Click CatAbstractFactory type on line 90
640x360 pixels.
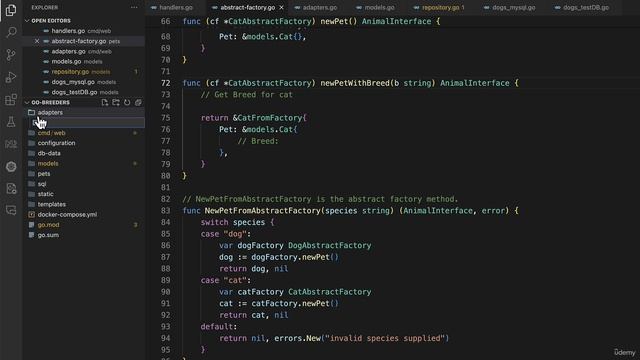coord(329,292)
